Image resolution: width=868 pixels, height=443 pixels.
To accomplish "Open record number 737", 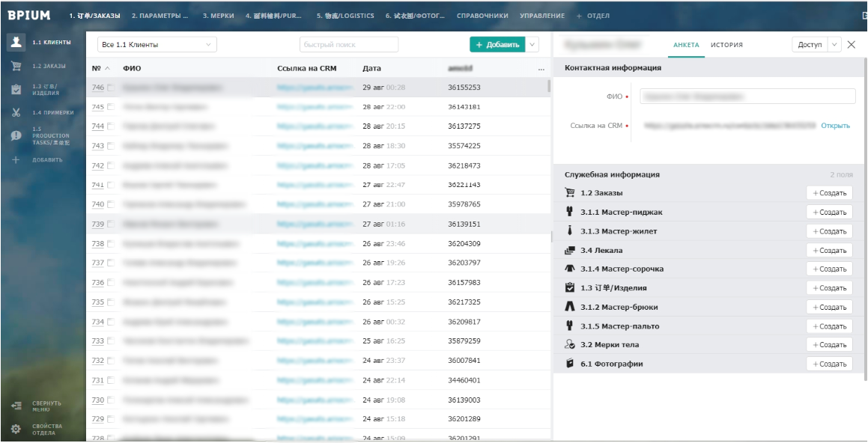I will (98, 263).
